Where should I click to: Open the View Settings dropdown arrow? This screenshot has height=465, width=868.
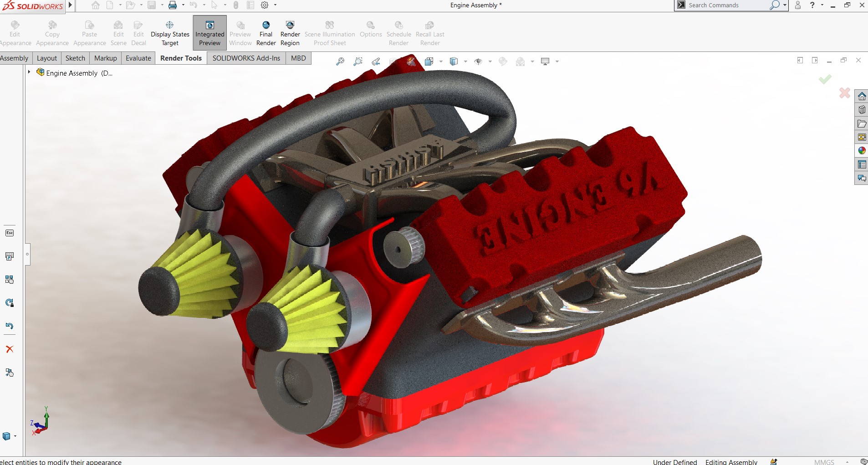(x=557, y=61)
